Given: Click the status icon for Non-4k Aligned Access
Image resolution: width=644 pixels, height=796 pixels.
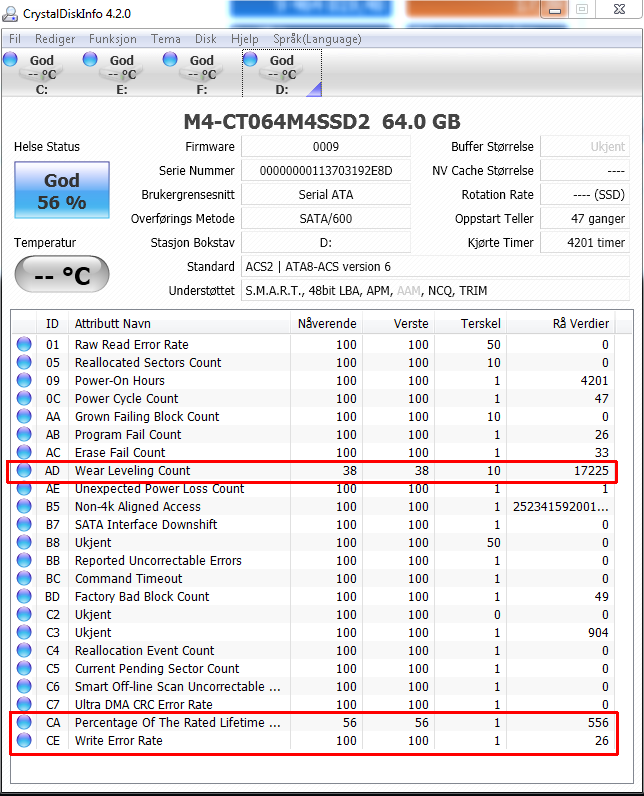Looking at the screenshot, I should pos(24,506).
